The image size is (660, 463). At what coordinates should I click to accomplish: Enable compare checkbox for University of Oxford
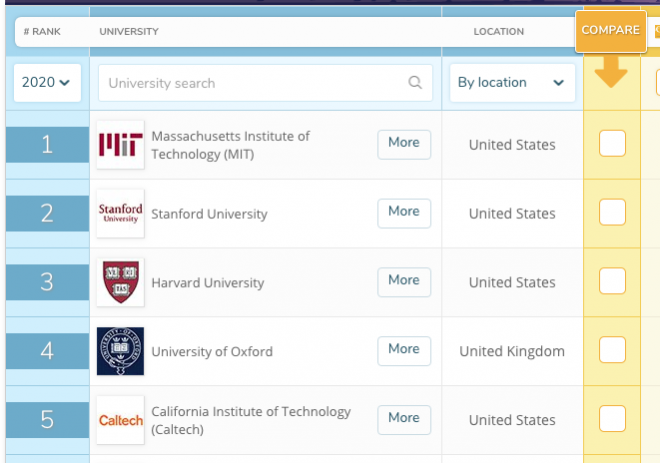click(x=612, y=349)
